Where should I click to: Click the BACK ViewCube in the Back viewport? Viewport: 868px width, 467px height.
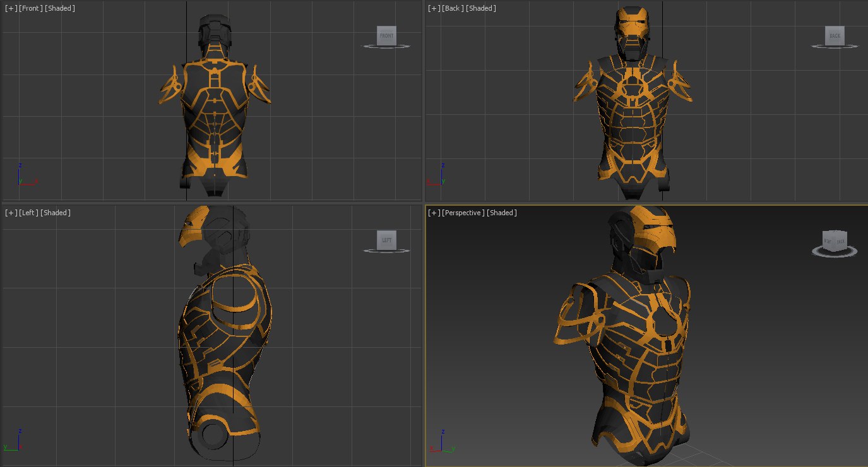[835, 36]
